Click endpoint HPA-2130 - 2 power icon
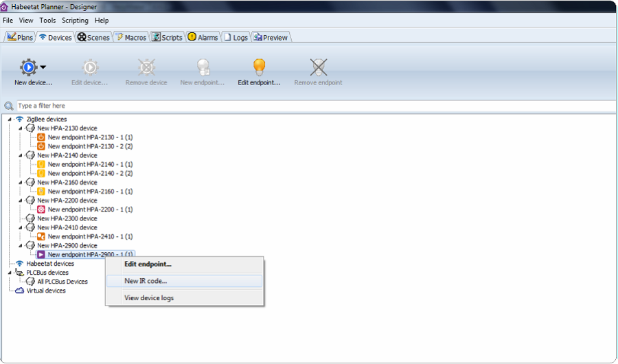The image size is (618, 364). click(x=41, y=146)
